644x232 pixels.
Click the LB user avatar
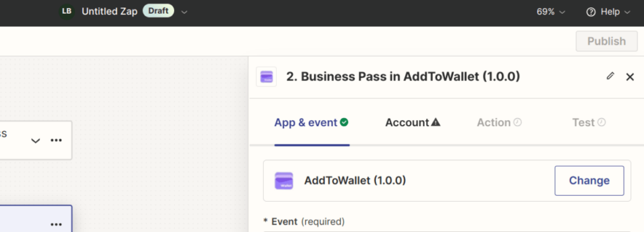(66, 12)
